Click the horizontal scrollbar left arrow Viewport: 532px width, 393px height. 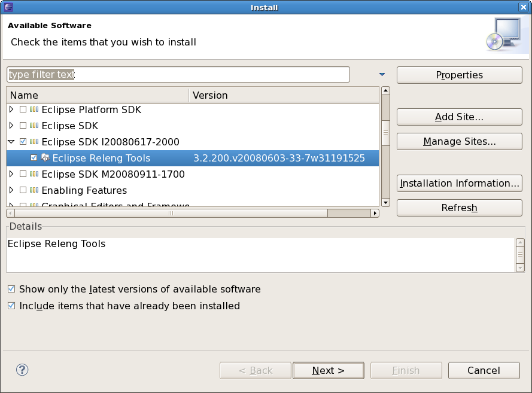[10, 214]
